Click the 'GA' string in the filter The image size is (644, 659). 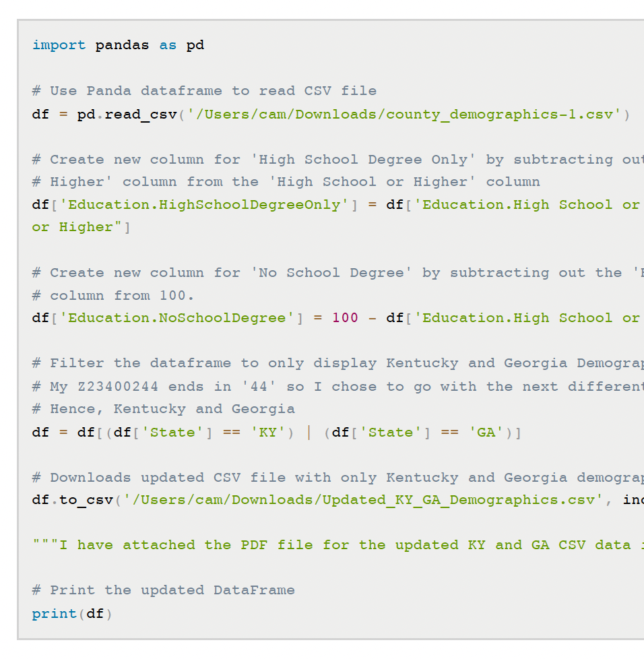tap(486, 432)
